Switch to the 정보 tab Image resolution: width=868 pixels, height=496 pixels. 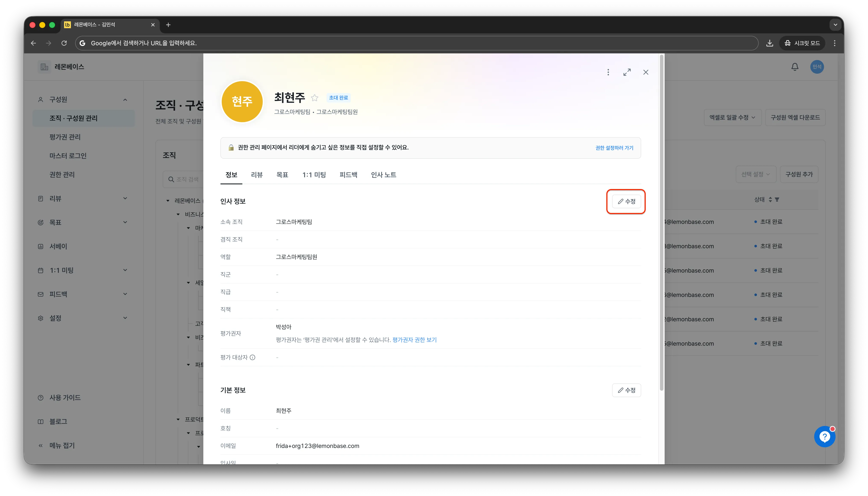tap(231, 175)
